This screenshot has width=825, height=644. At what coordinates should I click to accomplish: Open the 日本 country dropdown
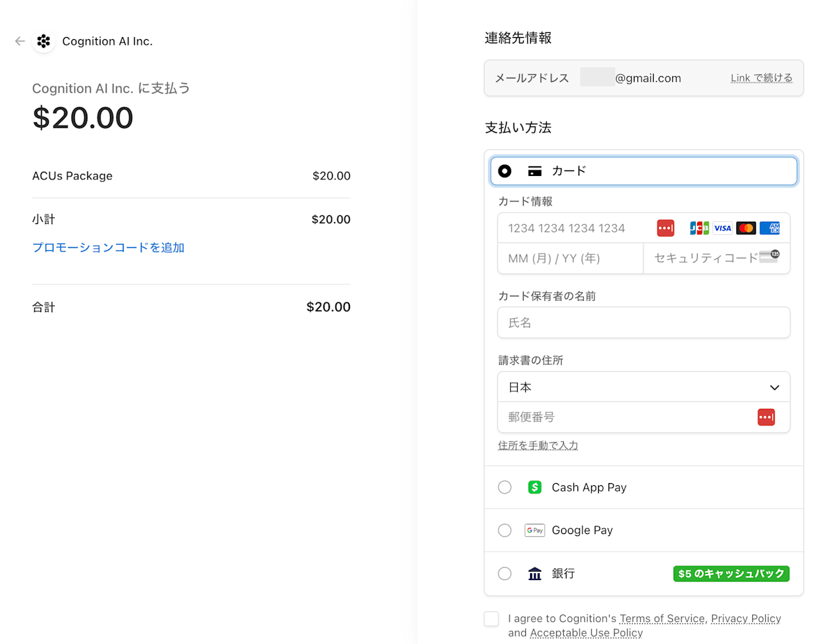coord(643,387)
